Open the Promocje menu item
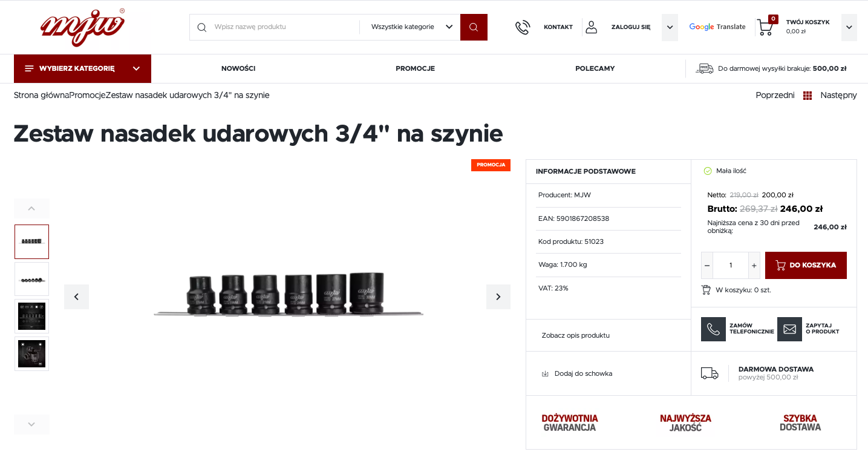This screenshot has height=466, width=868. pos(415,68)
